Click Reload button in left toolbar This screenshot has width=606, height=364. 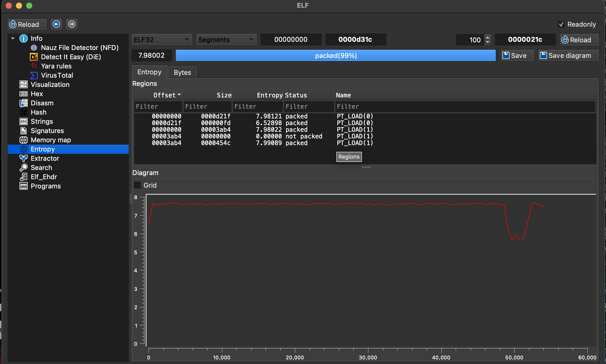point(27,24)
